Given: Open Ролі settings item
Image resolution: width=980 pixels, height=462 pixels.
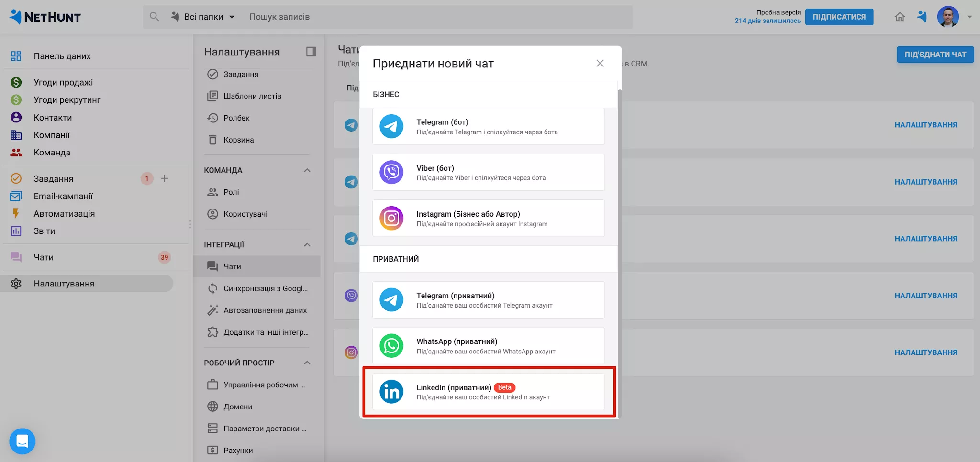Looking at the screenshot, I should coord(231,192).
